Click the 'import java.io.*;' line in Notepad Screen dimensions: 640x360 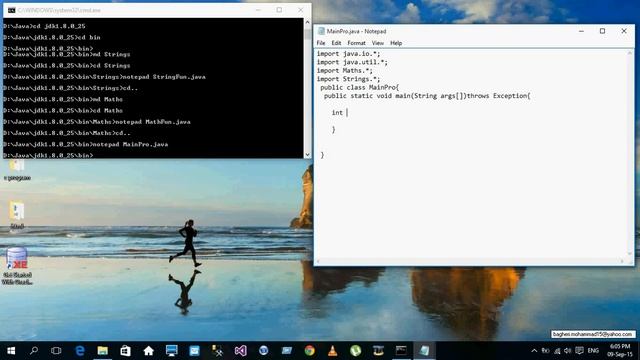tap(348, 53)
